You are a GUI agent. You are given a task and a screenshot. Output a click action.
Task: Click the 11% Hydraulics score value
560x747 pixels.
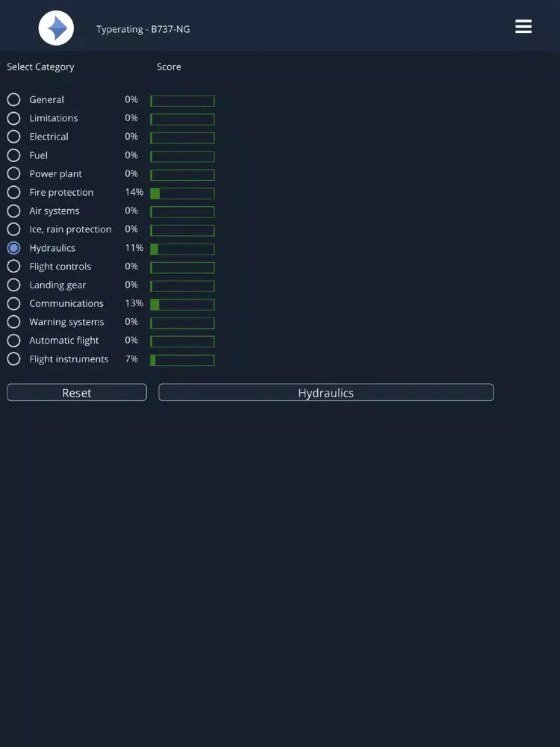click(134, 248)
